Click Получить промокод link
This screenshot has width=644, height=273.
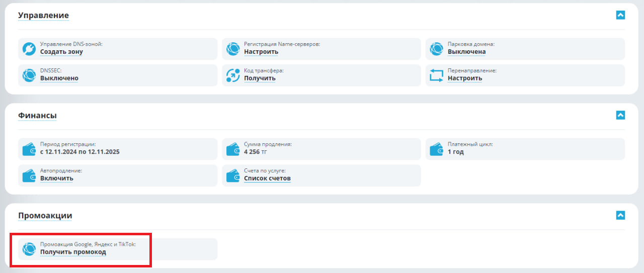coord(73,252)
